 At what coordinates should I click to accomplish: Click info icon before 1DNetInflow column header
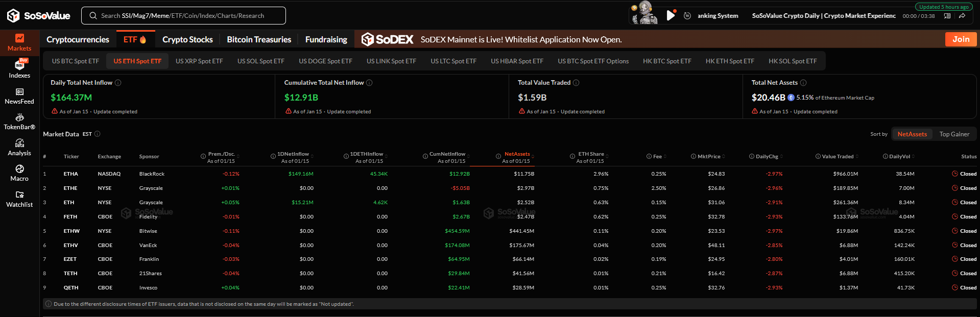click(273, 156)
